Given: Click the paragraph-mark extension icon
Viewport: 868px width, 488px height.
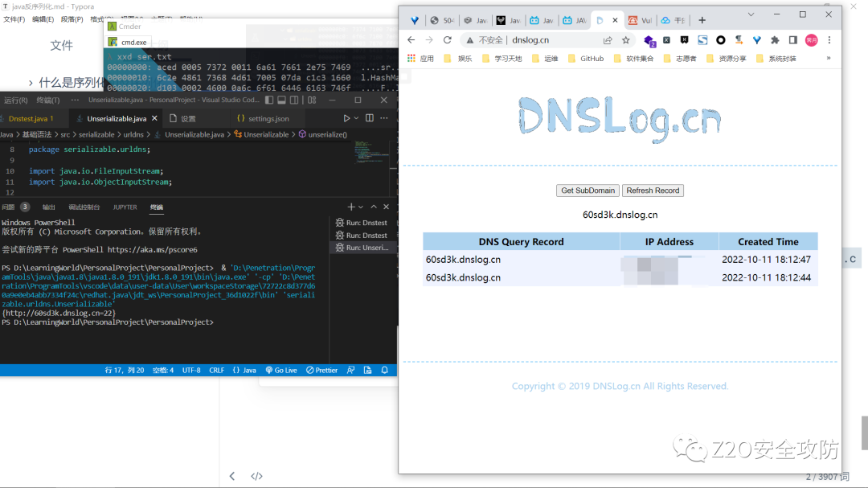Looking at the screenshot, I should pyautogui.click(x=739, y=40).
